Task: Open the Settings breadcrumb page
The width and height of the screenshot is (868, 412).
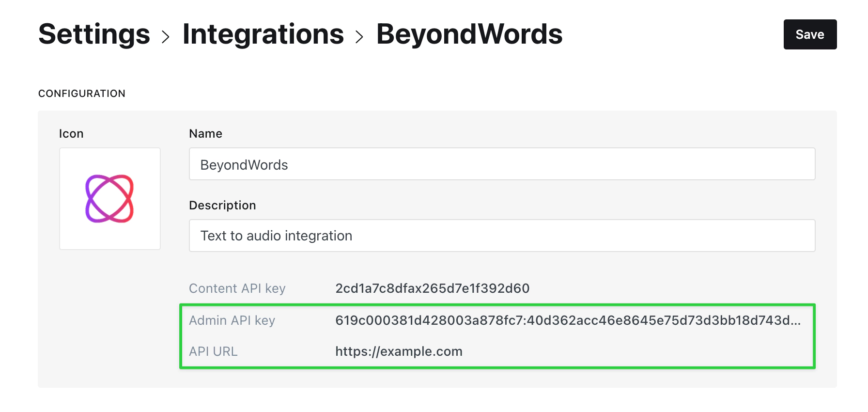Action: (94, 34)
